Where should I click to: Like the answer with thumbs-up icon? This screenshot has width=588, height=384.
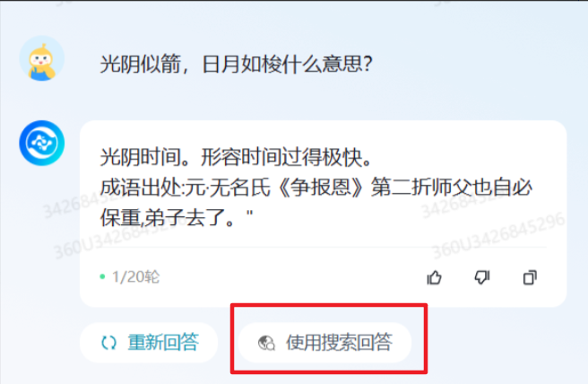434,278
